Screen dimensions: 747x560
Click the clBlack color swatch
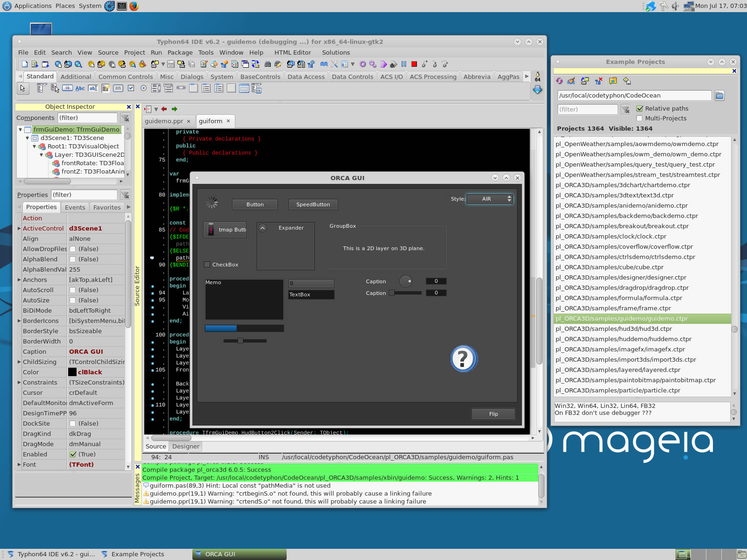(x=72, y=372)
